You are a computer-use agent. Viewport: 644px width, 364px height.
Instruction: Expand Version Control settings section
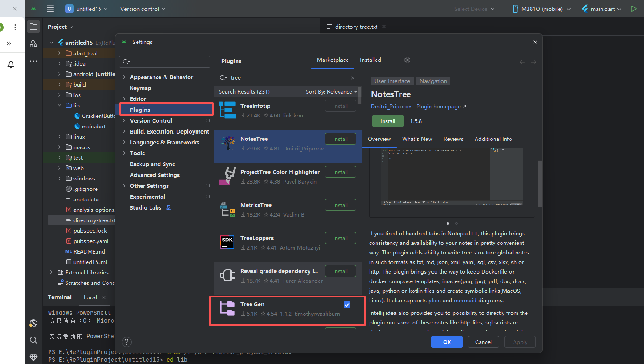(x=124, y=120)
